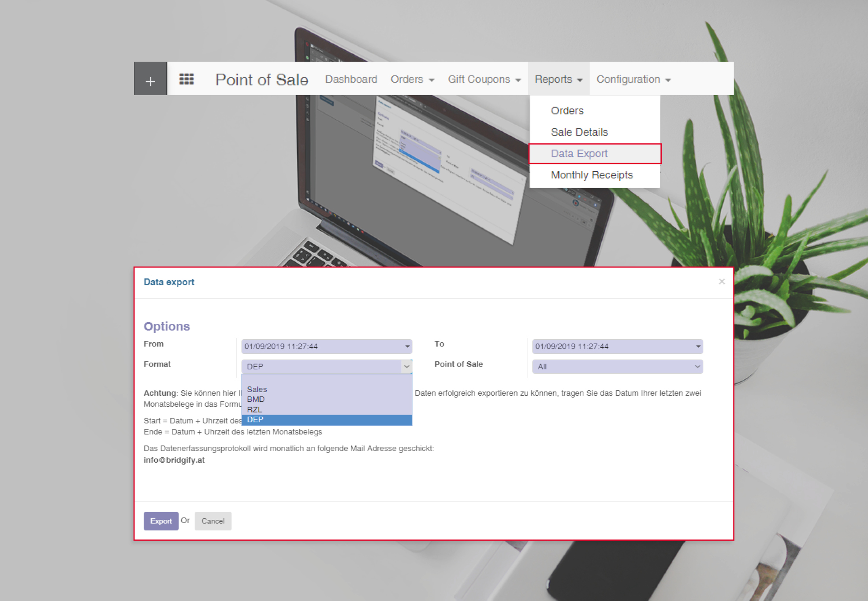Open the Dashboard menu item
The image size is (868, 601).
351,79
